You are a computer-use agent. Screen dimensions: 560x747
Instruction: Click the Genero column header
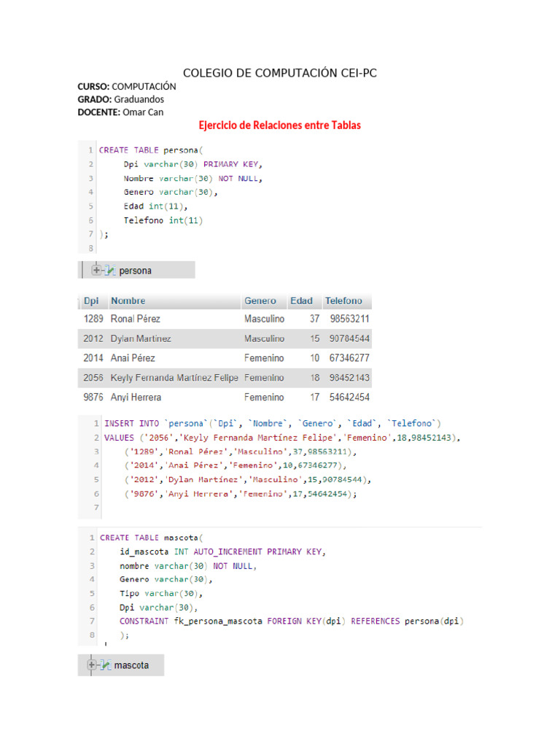(x=260, y=301)
